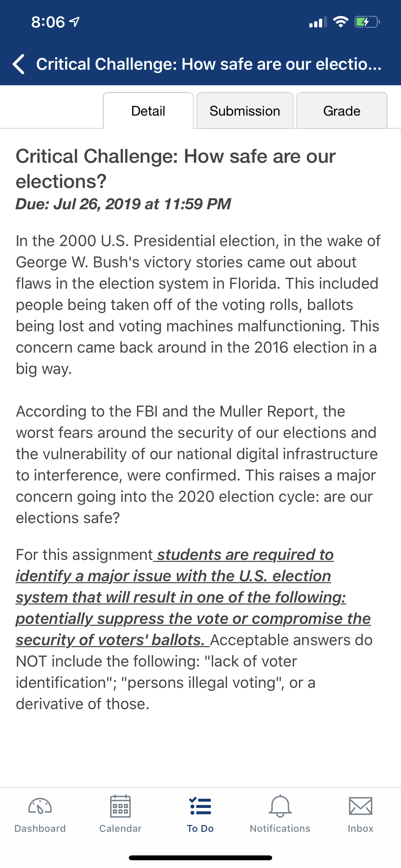Tap the Due Jul 26, 2019 date line
This screenshot has height=868, width=401.
point(123,204)
